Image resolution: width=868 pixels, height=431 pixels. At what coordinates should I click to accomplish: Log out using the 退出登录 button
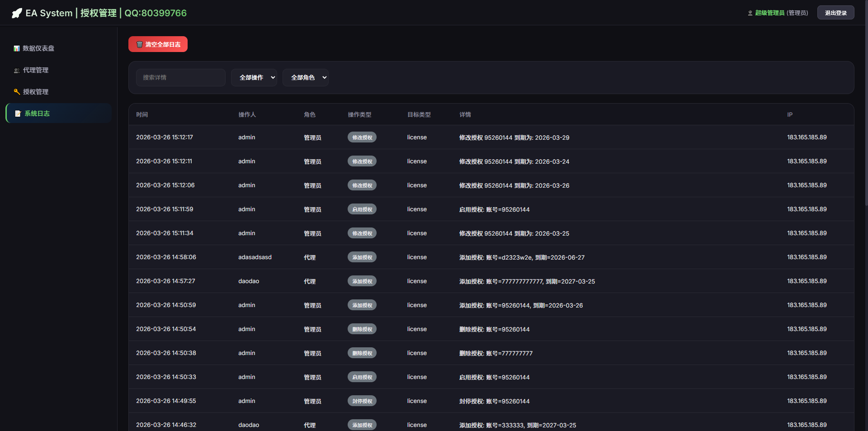tap(835, 13)
